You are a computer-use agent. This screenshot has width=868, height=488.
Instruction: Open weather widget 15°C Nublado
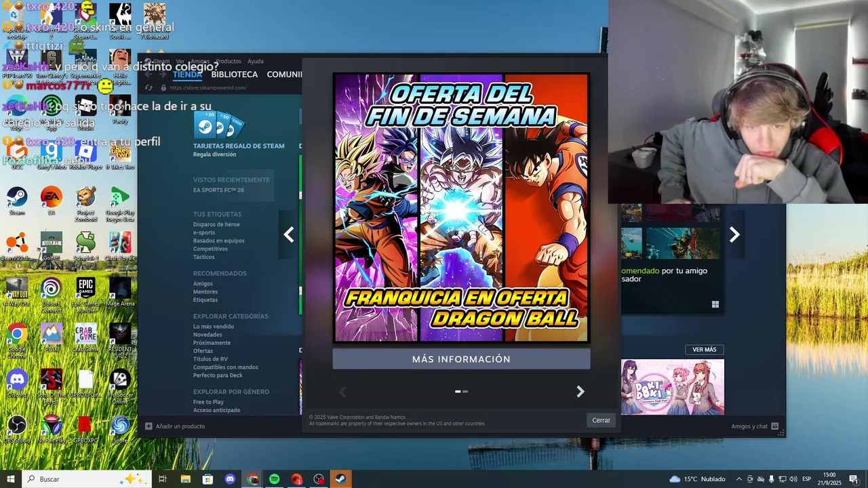pyautogui.click(x=697, y=479)
